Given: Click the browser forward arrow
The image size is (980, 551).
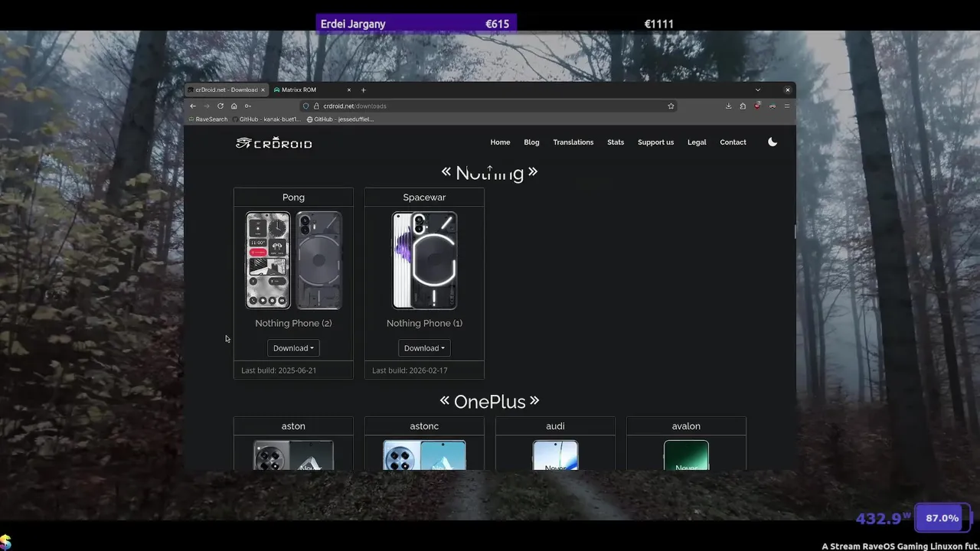Looking at the screenshot, I should [206, 106].
